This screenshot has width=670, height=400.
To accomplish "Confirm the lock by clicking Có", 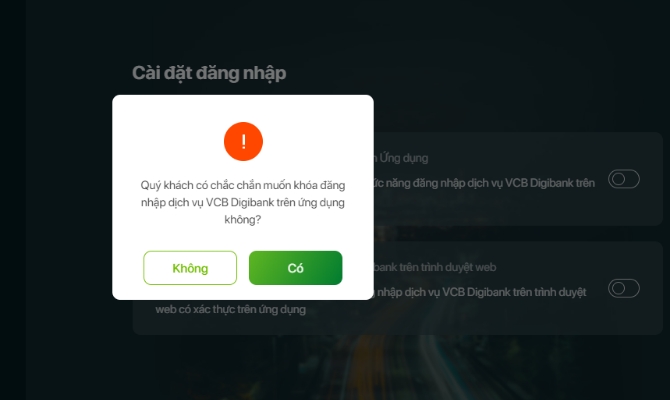I will [x=296, y=268].
